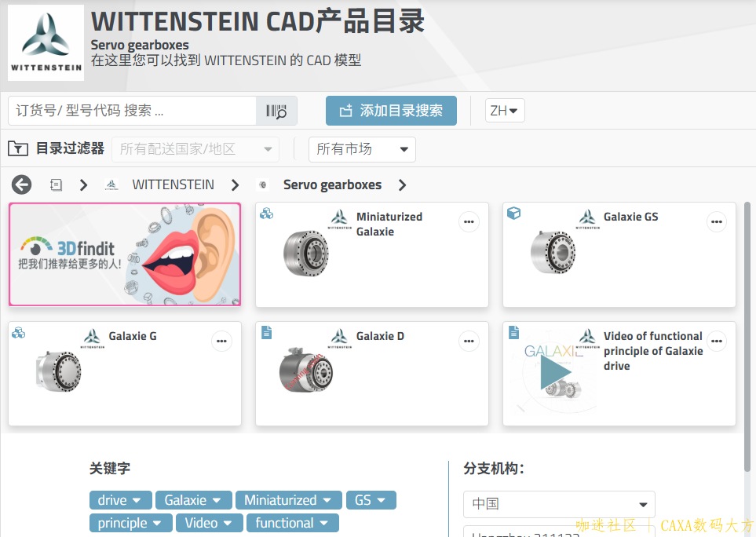Expand the Galaxie keyword tag
This screenshot has width=756, height=537.
(x=193, y=500)
